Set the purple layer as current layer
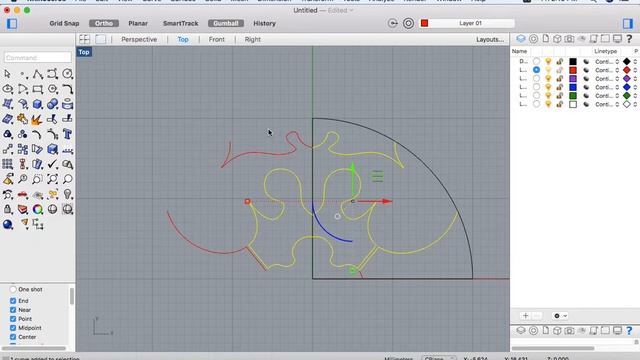Screen dimensions: 640x360 tap(536, 78)
